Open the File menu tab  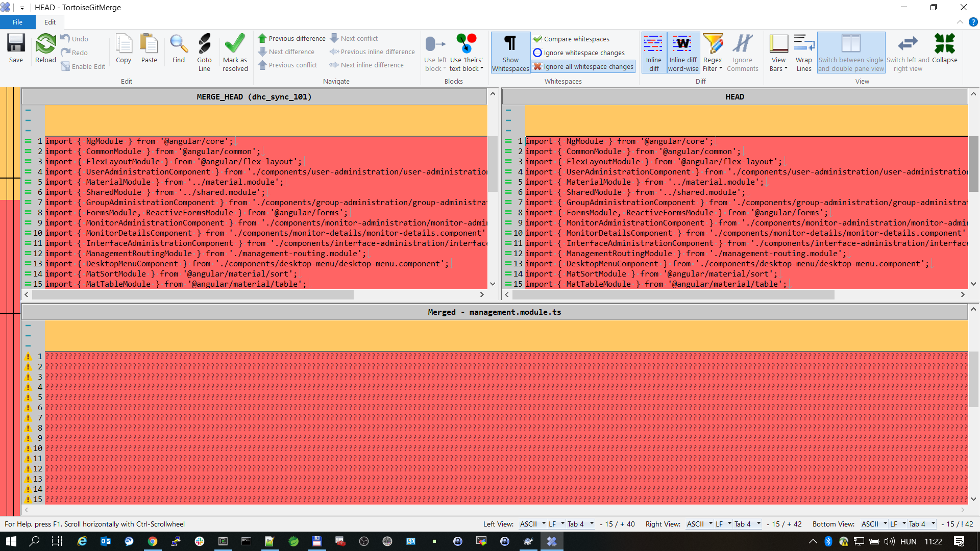(x=17, y=22)
